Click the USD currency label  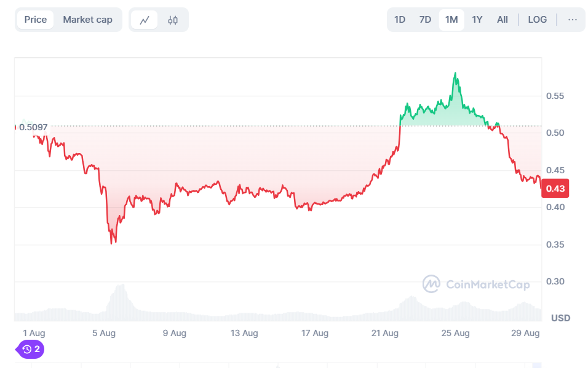(x=560, y=318)
